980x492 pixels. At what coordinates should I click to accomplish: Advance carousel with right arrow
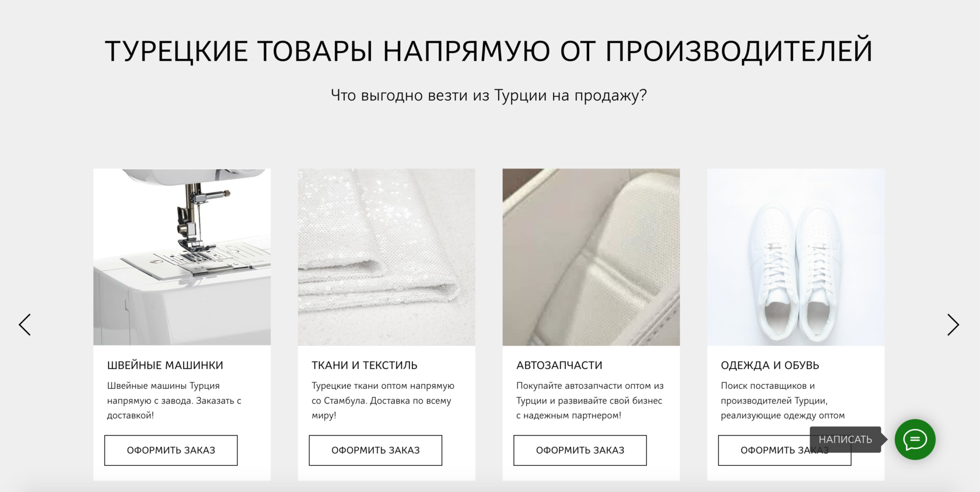[953, 325]
